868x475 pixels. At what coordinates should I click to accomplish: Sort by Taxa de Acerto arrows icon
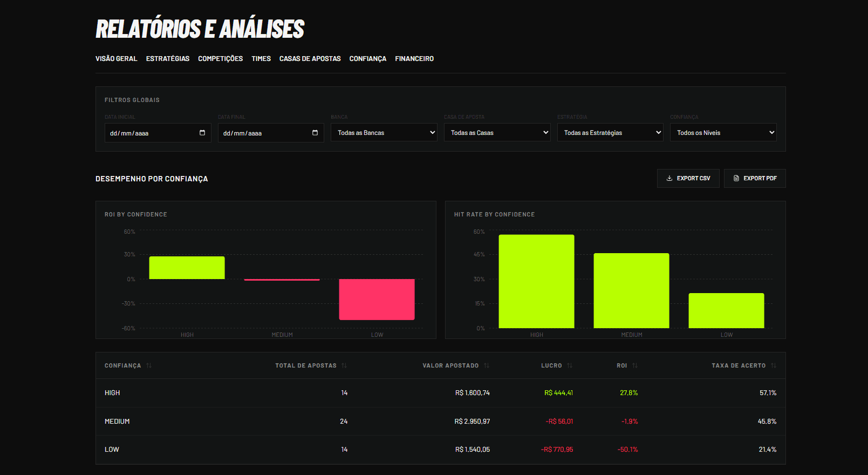pos(774,365)
